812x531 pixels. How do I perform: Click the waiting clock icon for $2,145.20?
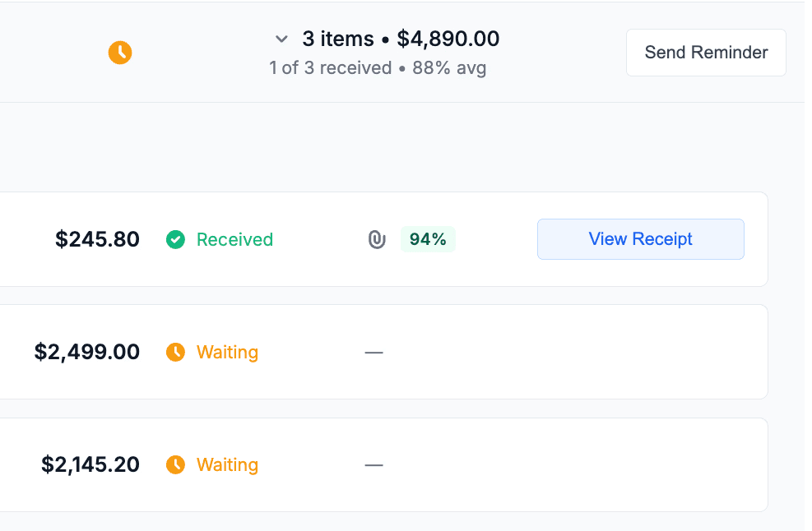[175, 465]
